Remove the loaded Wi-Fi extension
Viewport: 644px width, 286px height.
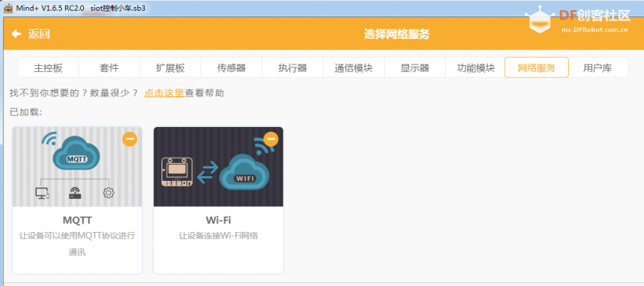coord(270,139)
